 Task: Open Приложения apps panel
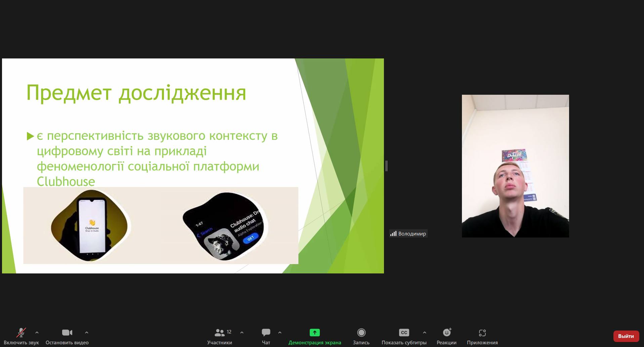482,336
